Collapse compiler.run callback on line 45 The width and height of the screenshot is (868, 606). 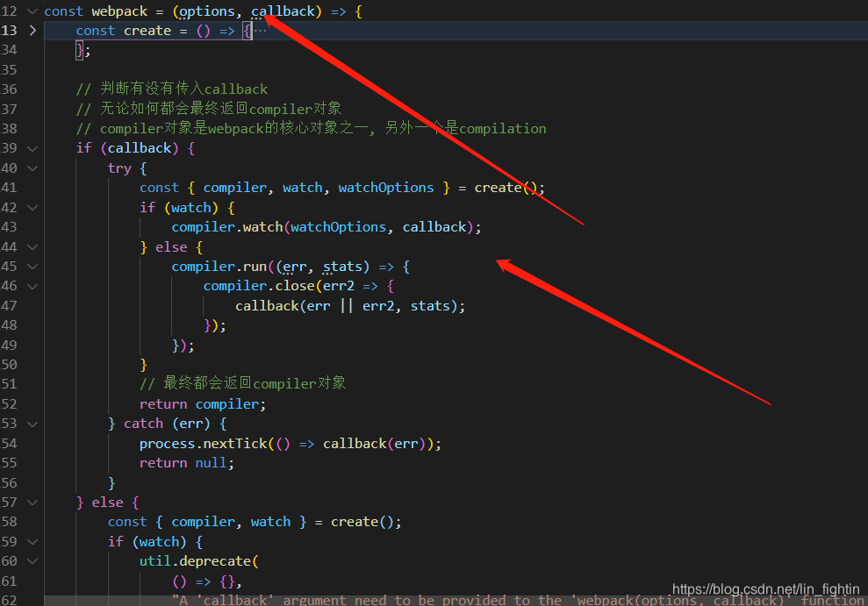click(x=32, y=267)
